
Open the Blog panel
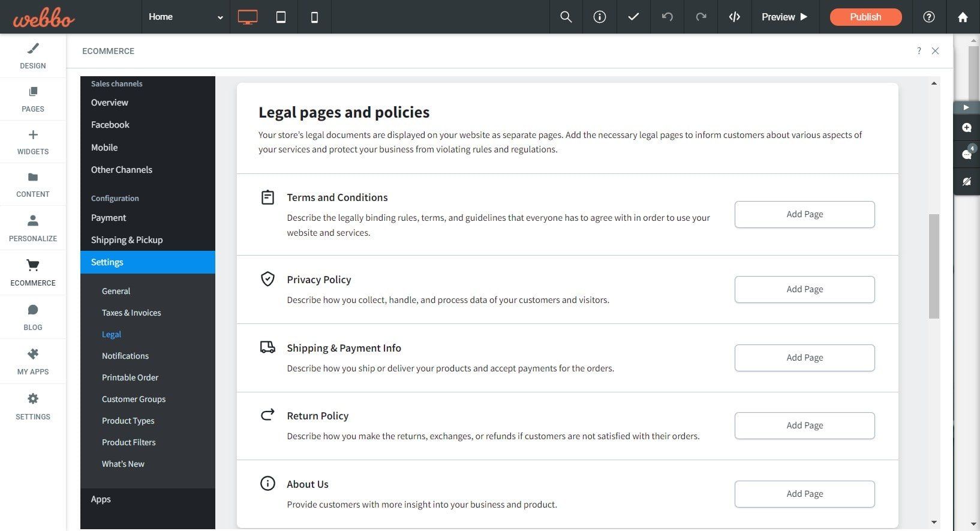[x=33, y=317]
